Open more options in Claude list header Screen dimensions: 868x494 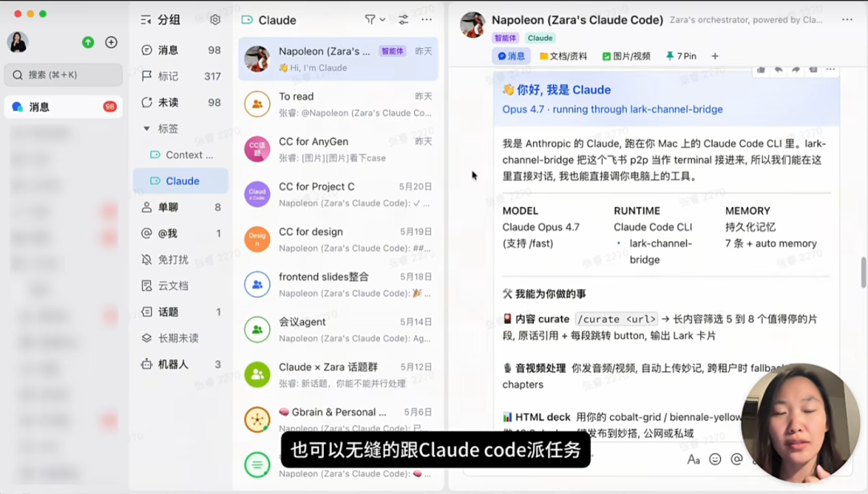coord(426,19)
